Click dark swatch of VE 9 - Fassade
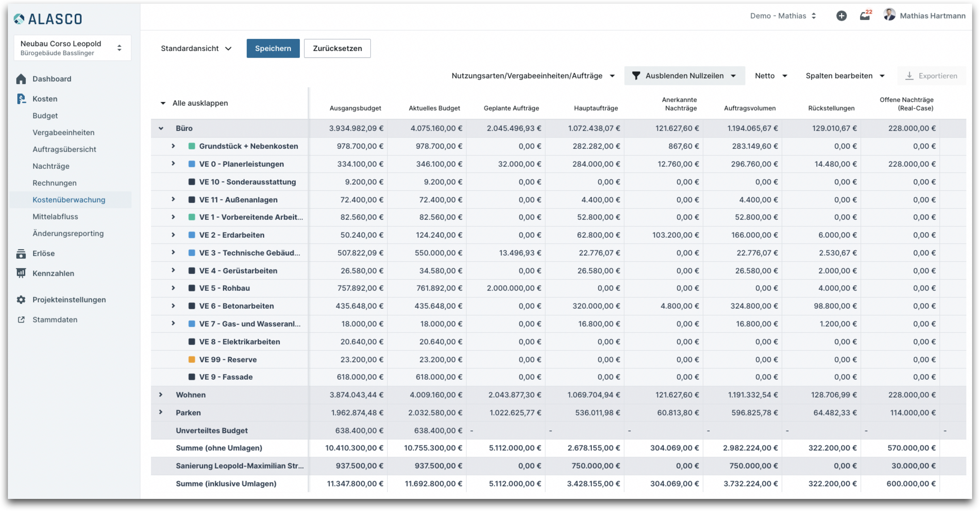The image size is (980, 511). point(192,377)
